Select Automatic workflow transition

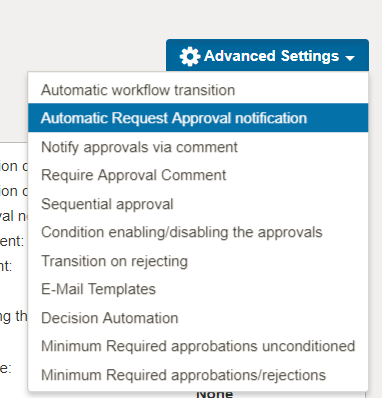pos(198,90)
